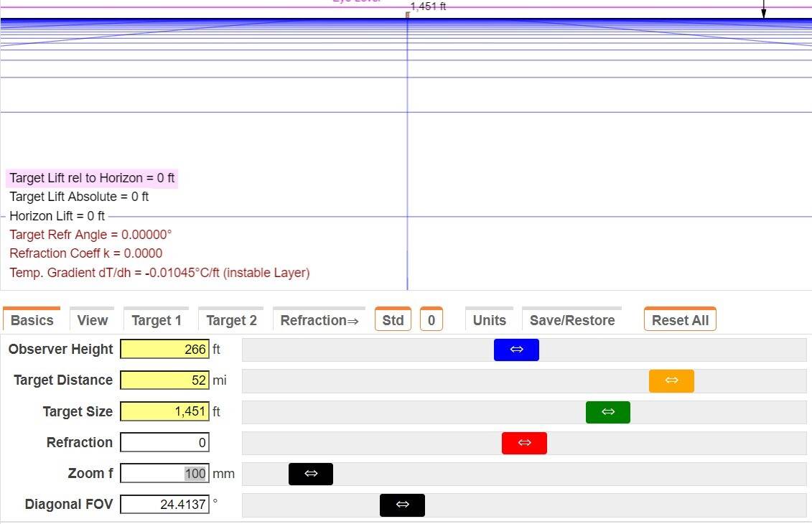Open the View tab

(93, 320)
